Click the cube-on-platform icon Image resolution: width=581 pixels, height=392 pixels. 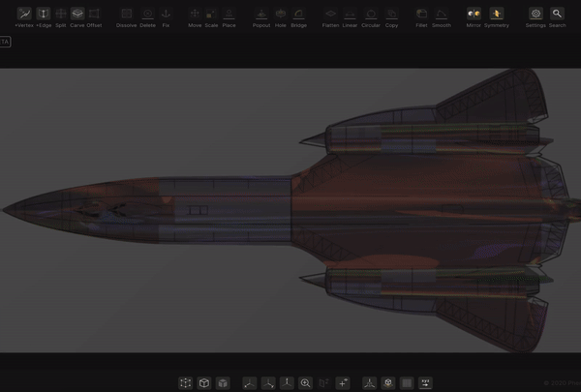(x=388, y=382)
